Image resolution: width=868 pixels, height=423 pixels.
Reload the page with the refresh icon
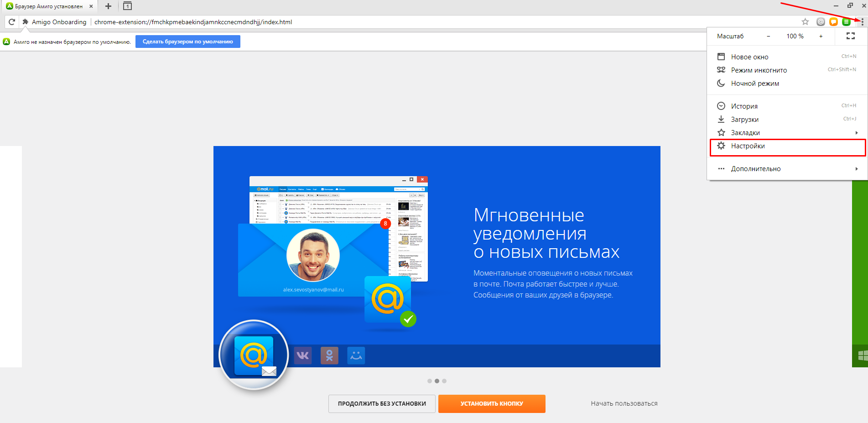(12, 22)
